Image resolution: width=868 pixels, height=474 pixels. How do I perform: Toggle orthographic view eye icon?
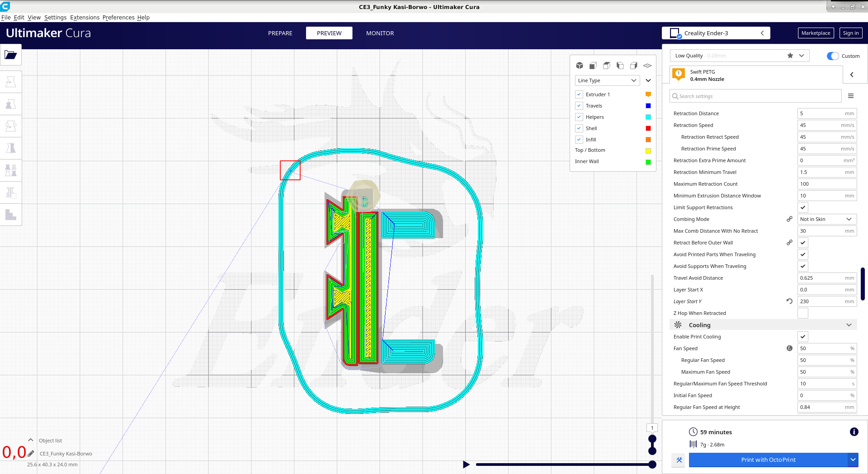point(647,66)
